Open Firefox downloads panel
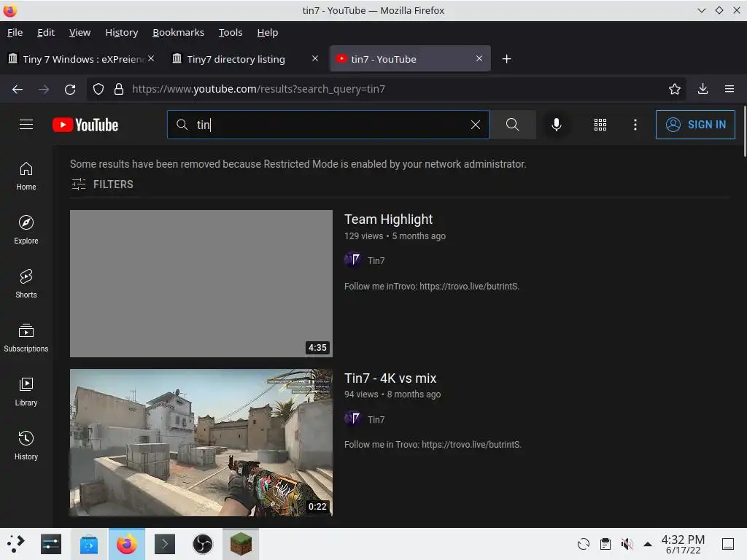This screenshot has height=560, width=747. [703, 89]
